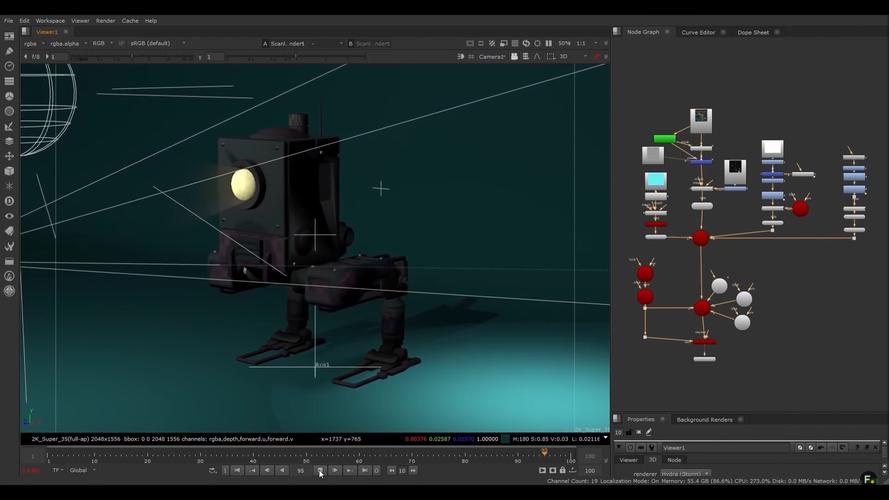Open the Keyer nodes toolbar icon

(x=10, y=126)
